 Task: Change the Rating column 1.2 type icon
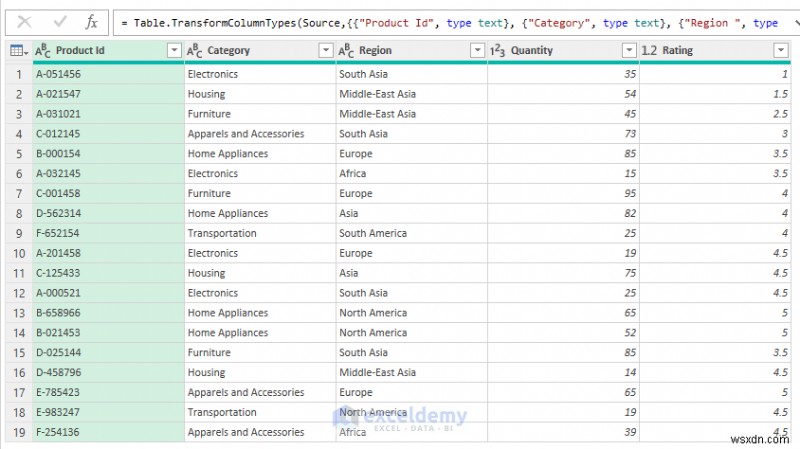649,51
